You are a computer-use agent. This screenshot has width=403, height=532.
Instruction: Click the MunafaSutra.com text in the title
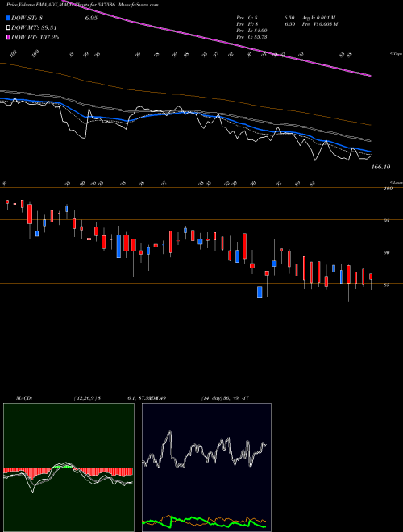tap(139, 6)
